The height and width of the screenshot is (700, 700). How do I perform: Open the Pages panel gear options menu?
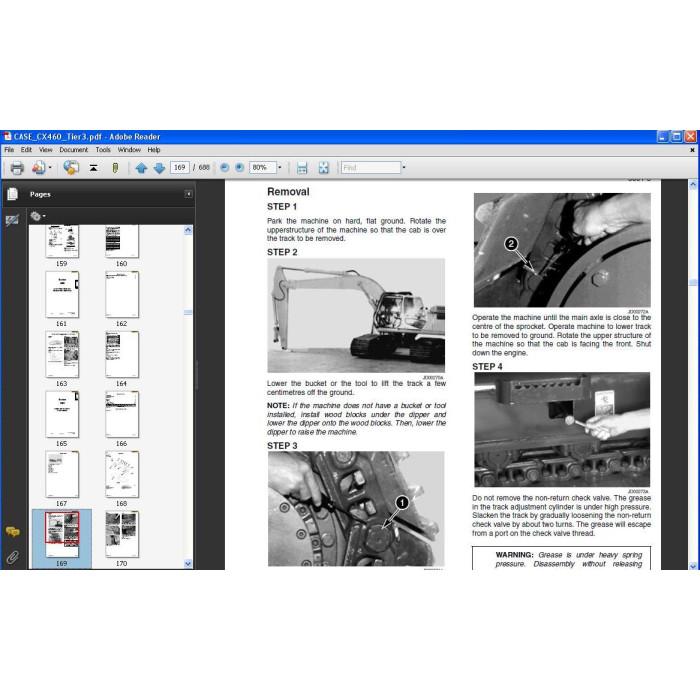click(38, 217)
